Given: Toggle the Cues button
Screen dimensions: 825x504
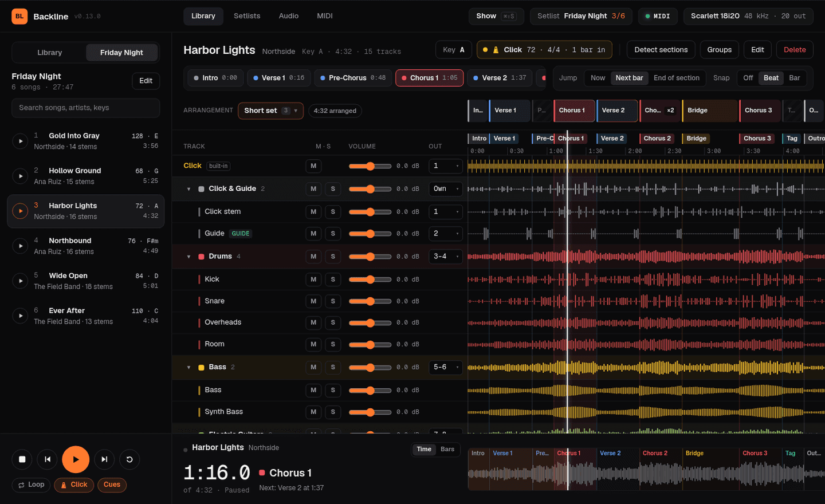Looking at the screenshot, I should click(x=112, y=485).
